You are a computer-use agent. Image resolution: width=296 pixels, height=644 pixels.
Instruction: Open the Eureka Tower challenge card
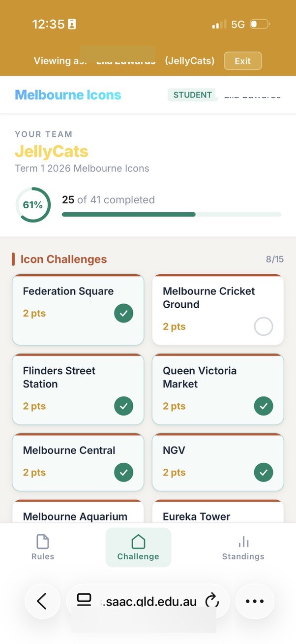coord(218,515)
